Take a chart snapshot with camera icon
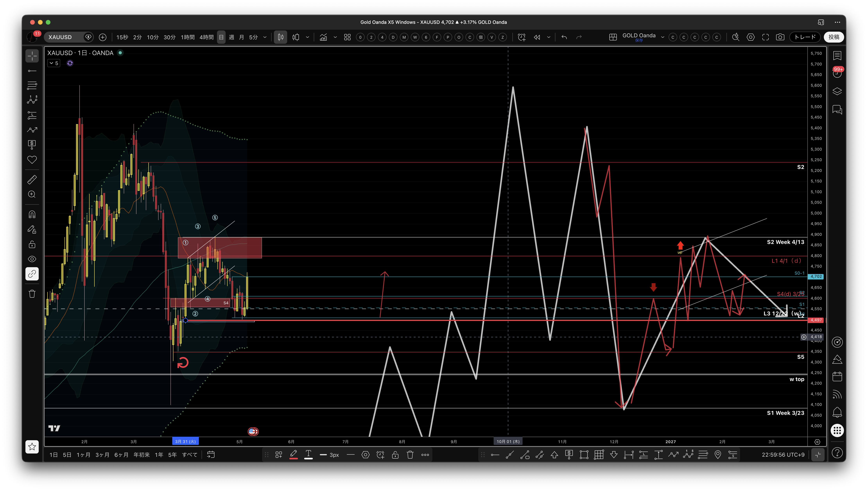 [x=780, y=37]
